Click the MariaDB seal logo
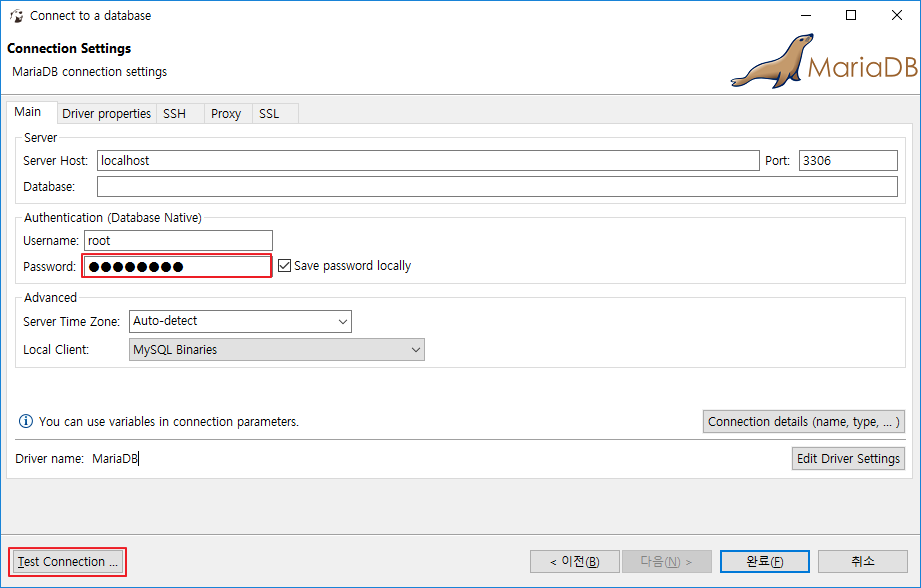 pyautogui.click(x=824, y=61)
